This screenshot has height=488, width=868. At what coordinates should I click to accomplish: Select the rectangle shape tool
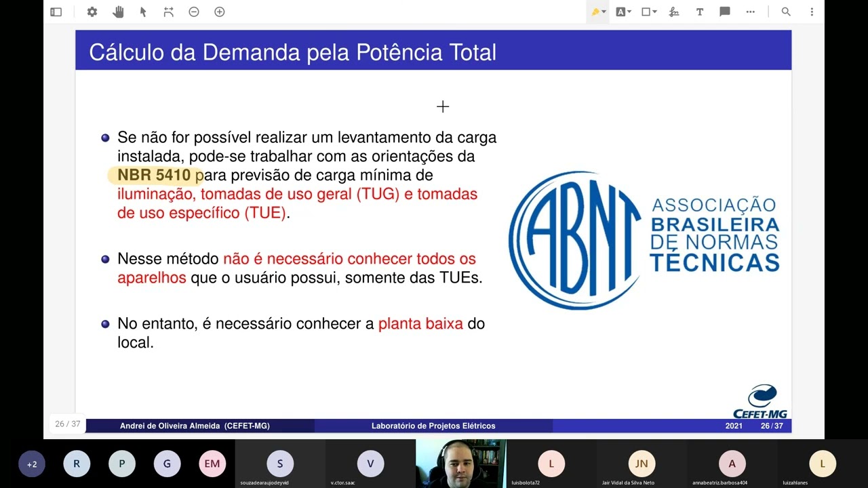[x=646, y=12]
